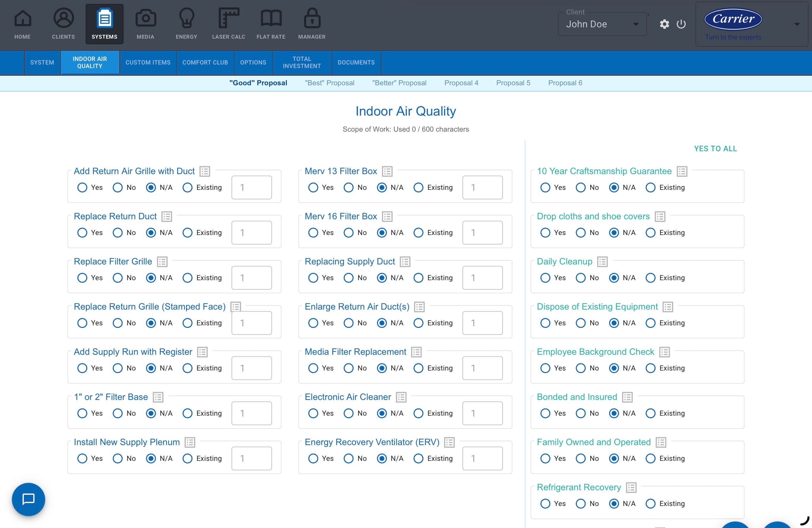812x528 pixels.
Task: Open details icon for Energy Recovery Ventilator (ERV)
Action: tap(449, 442)
